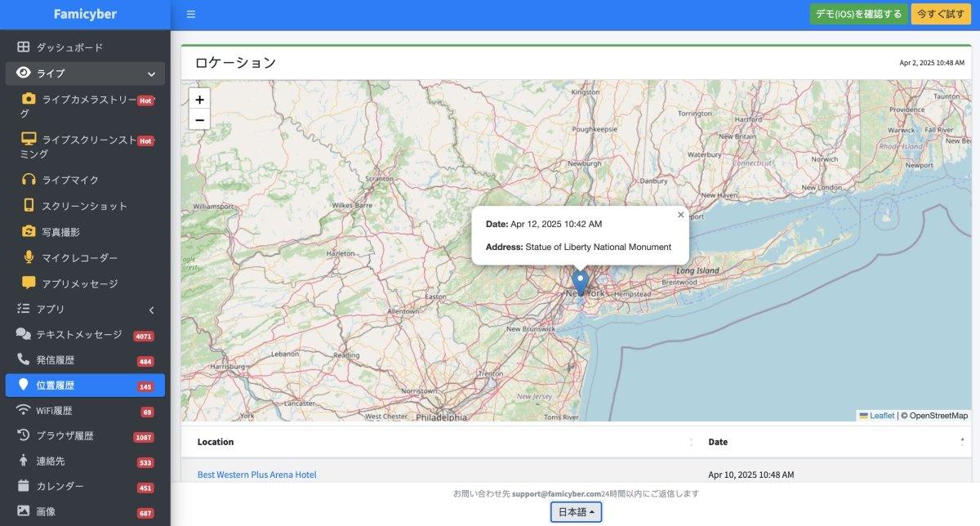
Task: Click the 533 badge on 連絡先
Action: [145, 463]
